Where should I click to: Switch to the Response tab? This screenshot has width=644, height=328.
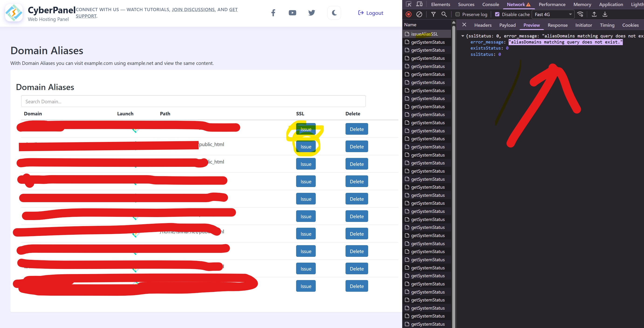(557, 25)
